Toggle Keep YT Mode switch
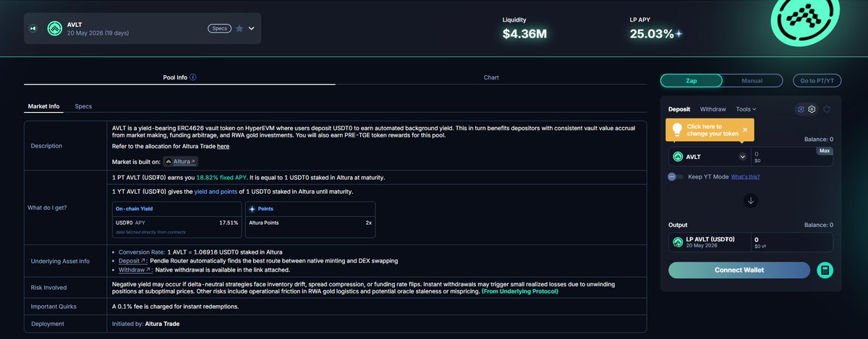The width and height of the screenshot is (868, 339). tap(676, 176)
